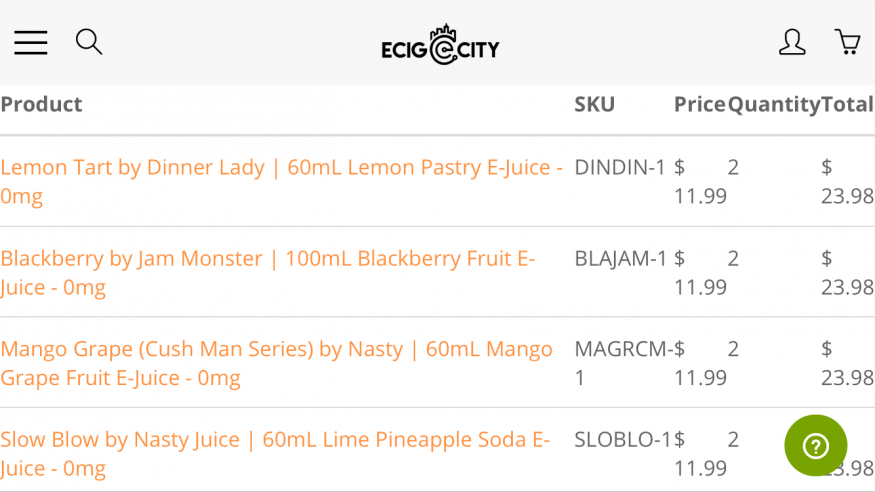875x492 pixels.
Task: Select the BLAJAM-1 SKU cell
Action: (x=620, y=258)
